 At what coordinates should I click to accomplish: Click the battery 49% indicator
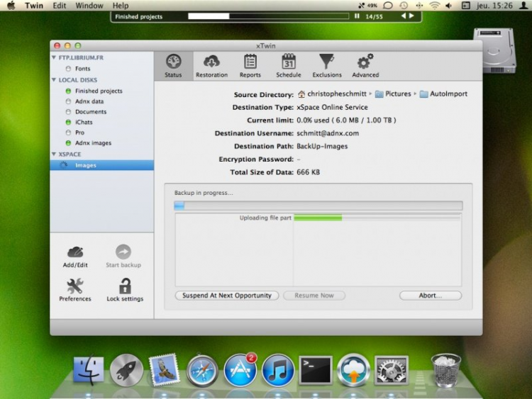(x=368, y=6)
